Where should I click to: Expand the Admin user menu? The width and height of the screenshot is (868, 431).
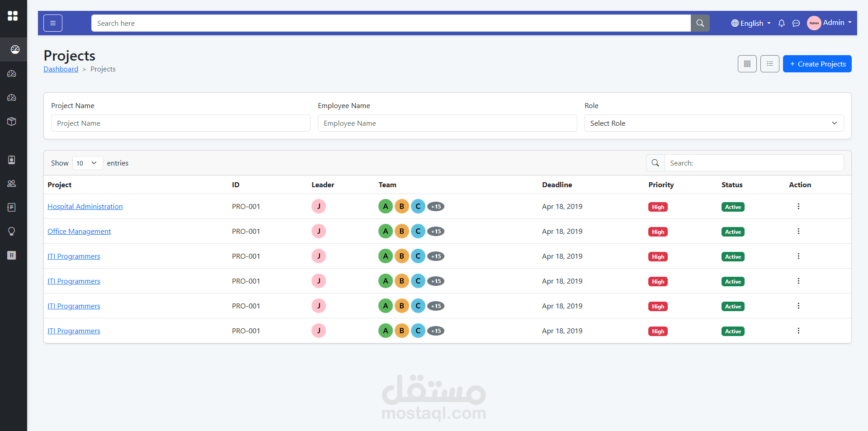[837, 23]
